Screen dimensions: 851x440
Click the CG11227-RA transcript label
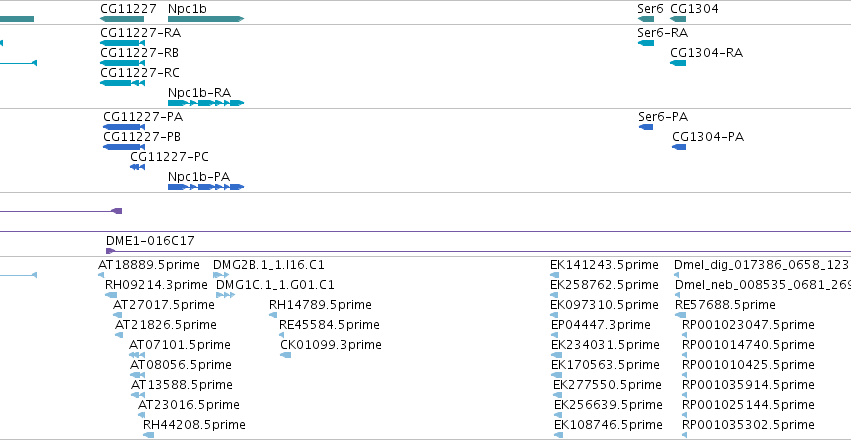[x=141, y=33]
